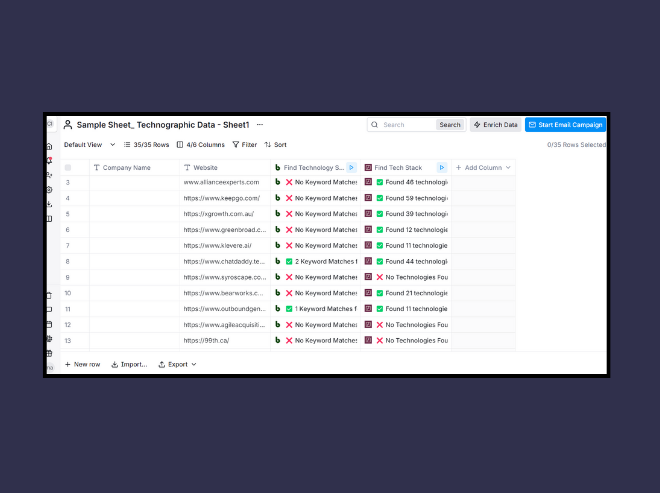Click the https://www.keepgo.com/ cell

[225, 198]
